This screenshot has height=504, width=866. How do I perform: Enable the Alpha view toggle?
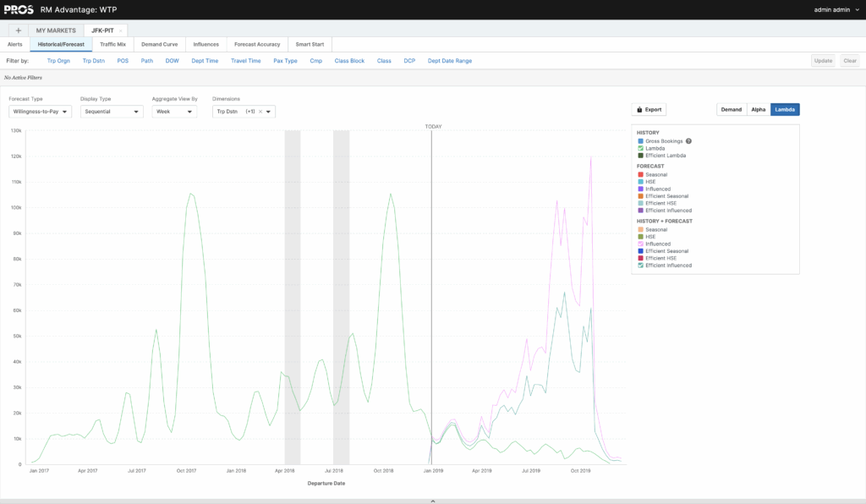758,109
